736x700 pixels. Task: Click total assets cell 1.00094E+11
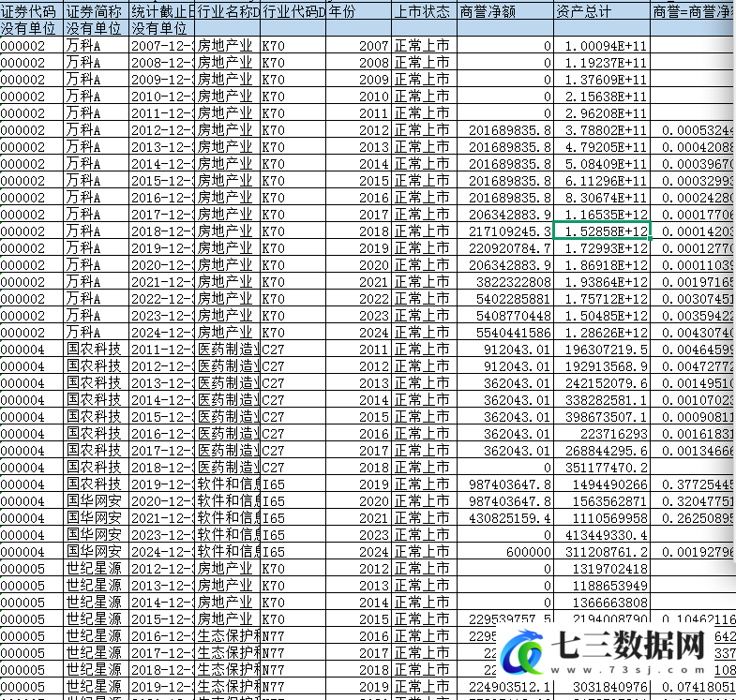[602, 46]
